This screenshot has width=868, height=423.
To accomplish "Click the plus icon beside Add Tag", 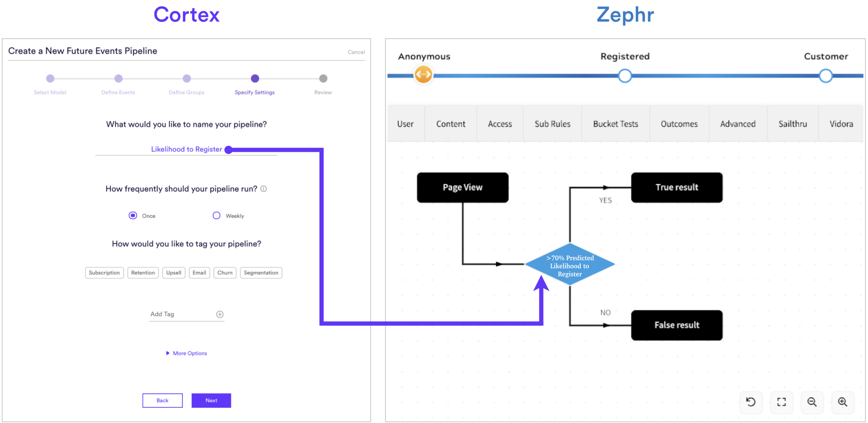I will coord(220,314).
